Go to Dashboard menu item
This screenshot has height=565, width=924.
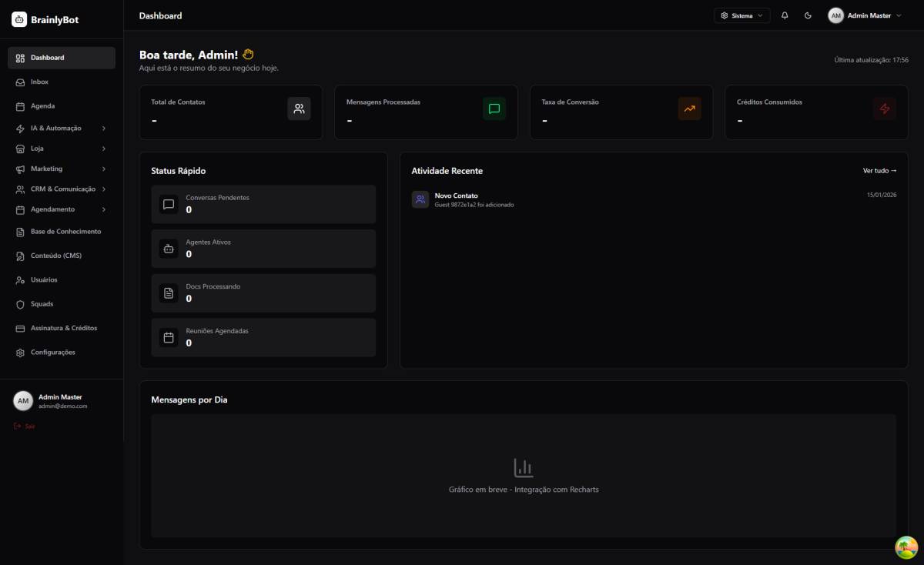62,58
